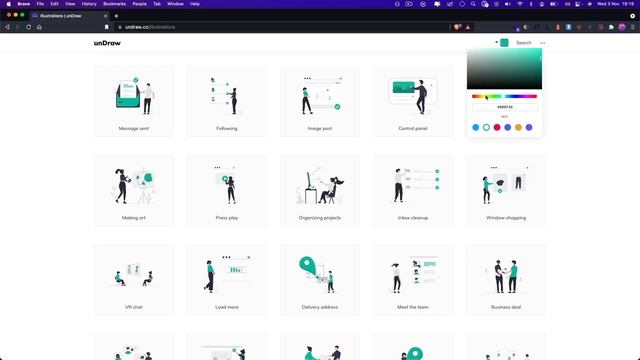The image size is (640, 360).
Task: Go to the browser home icon
Action: click(39, 27)
